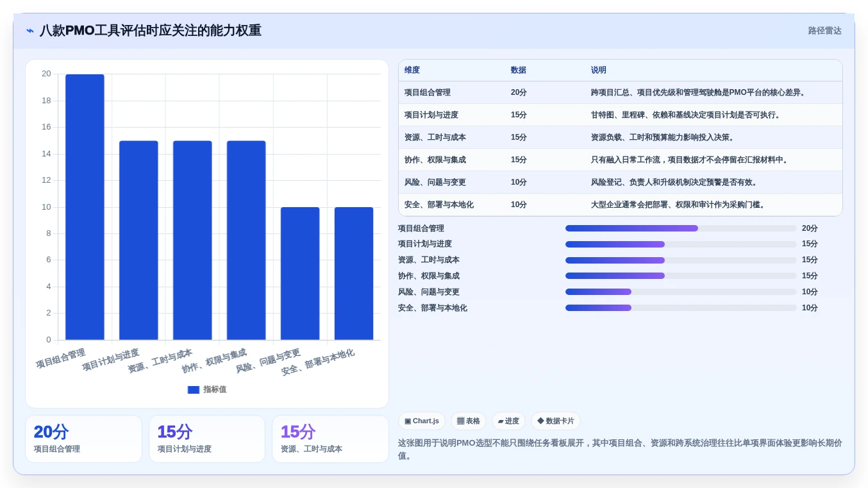868x488 pixels.
Task: Click the 表格 tag
Action: coord(469,421)
